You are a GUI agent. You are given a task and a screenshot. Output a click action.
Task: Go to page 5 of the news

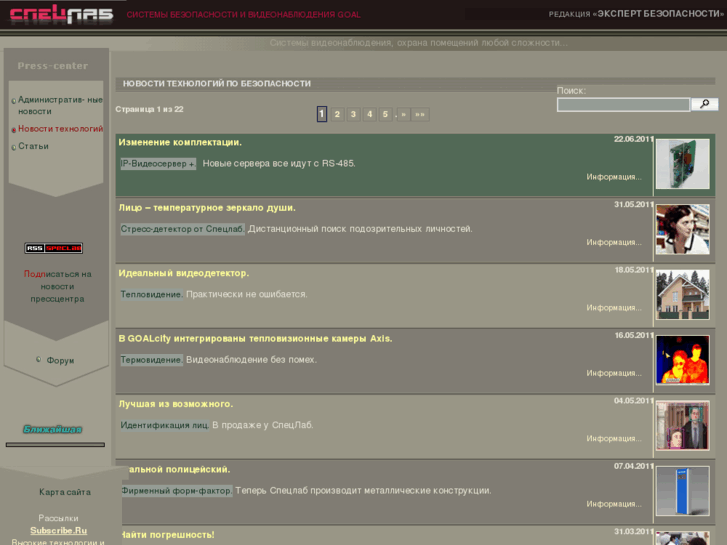pos(385,114)
